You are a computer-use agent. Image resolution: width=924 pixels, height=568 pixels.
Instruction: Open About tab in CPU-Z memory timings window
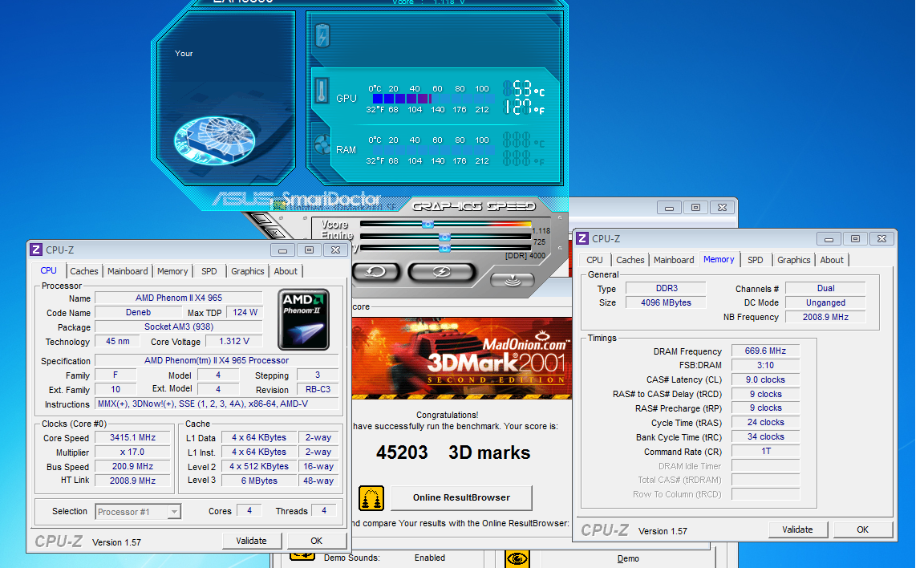(832, 260)
